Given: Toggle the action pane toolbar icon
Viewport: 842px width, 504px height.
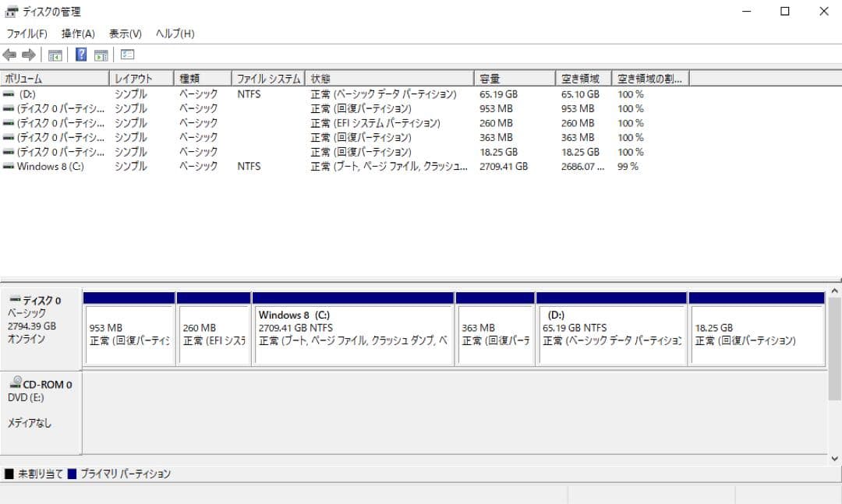Looking at the screenshot, I should click(x=101, y=55).
